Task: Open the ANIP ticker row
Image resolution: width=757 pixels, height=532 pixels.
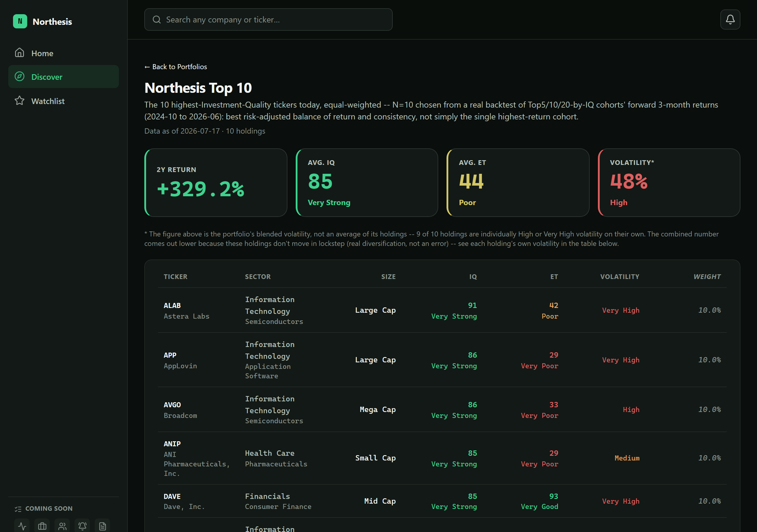Action: point(442,458)
